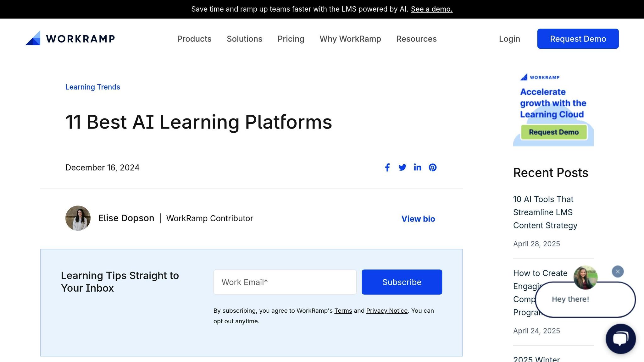Open the Solutions menu

pos(244,39)
